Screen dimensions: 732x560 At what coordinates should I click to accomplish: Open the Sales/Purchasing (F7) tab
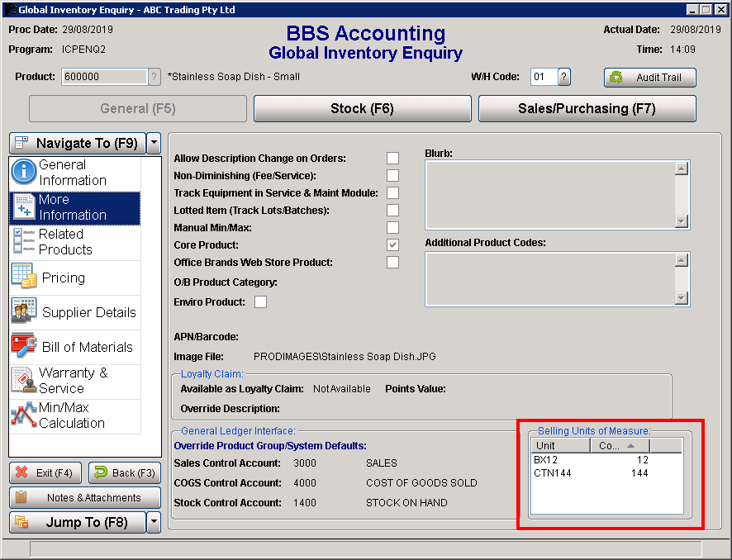(x=587, y=109)
